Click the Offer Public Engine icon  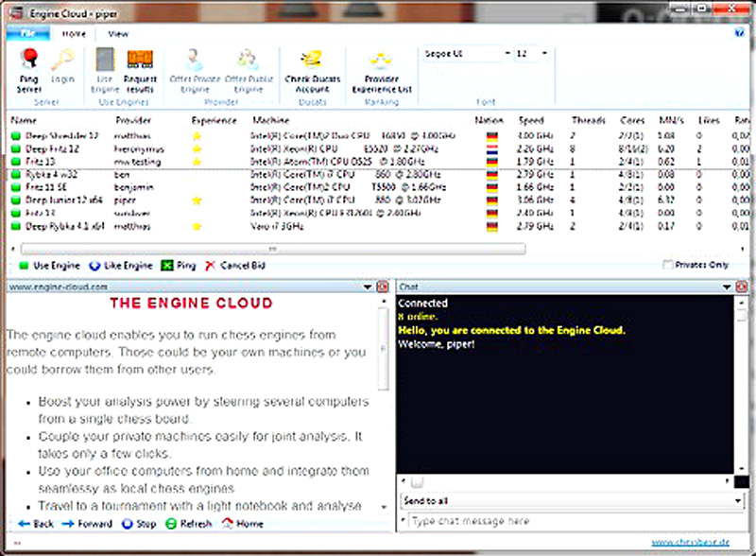coord(249,59)
